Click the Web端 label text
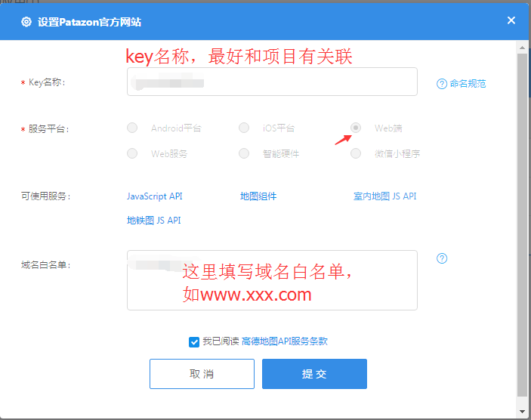This screenshot has height=420, width=531. pyautogui.click(x=388, y=128)
